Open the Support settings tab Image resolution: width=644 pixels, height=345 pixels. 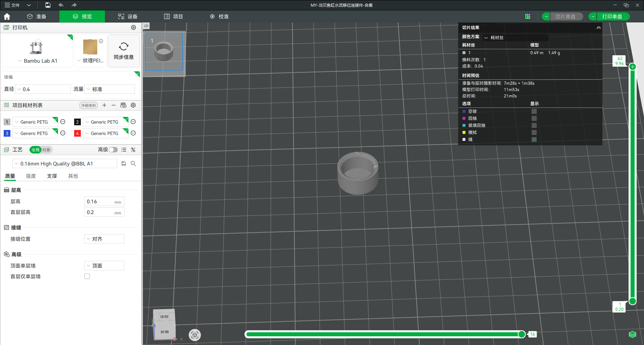(x=52, y=176)
